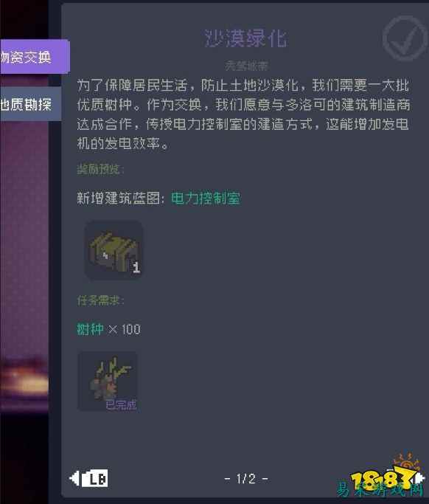Click the 1/2 page indicator

(x=246, y=479)
